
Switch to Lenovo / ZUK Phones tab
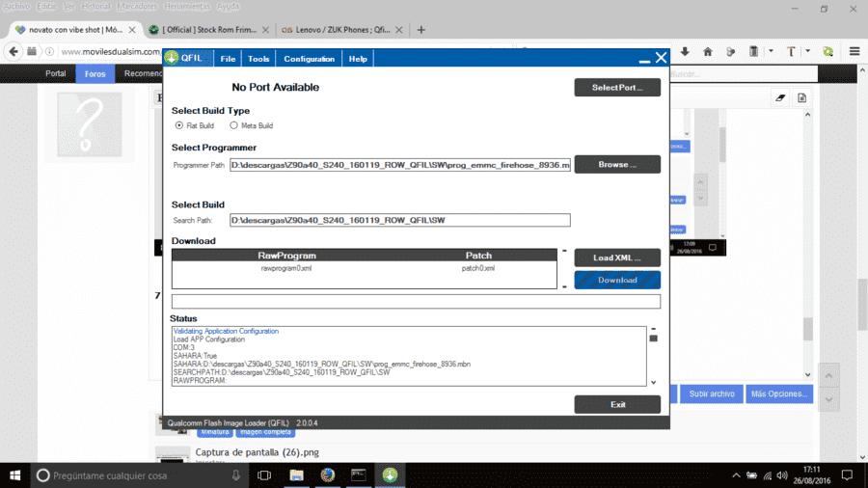(342, 30)
